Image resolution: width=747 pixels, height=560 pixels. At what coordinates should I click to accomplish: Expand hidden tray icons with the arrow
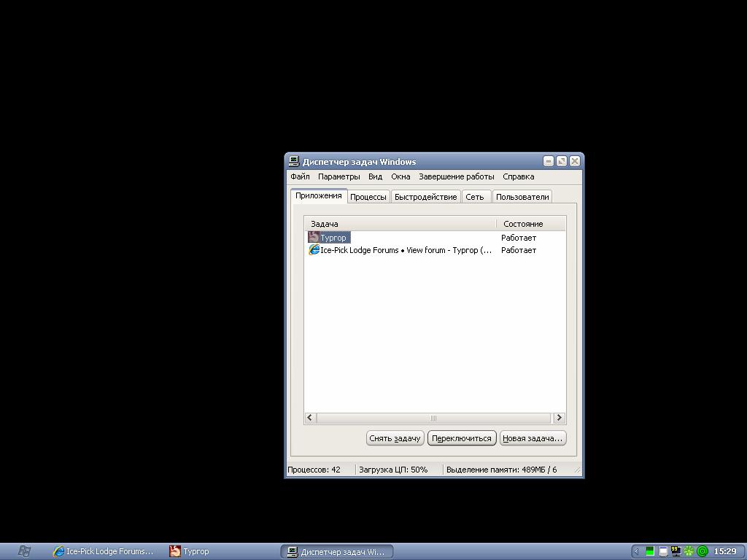(x=636, y=551)
